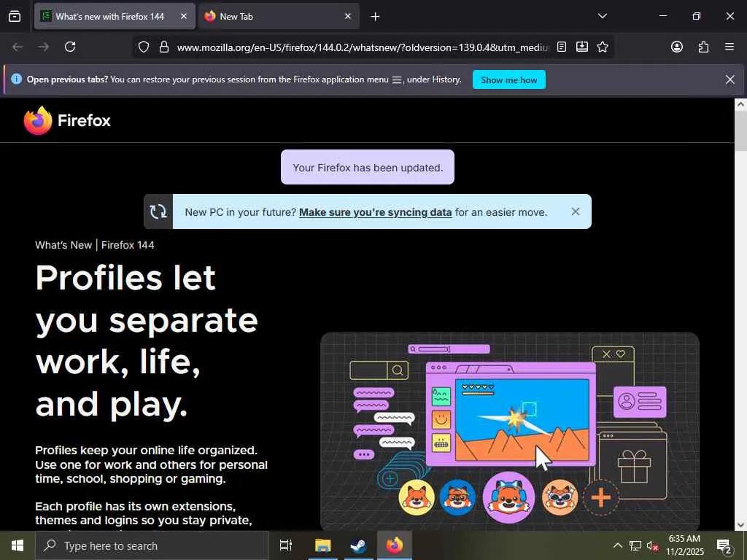Open the network status tray icon
Screen dimensions: 747x560
(635, 545)
